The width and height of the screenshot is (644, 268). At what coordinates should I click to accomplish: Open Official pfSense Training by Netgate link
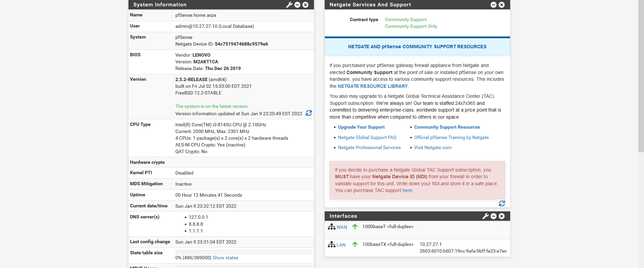click(451, 137)
